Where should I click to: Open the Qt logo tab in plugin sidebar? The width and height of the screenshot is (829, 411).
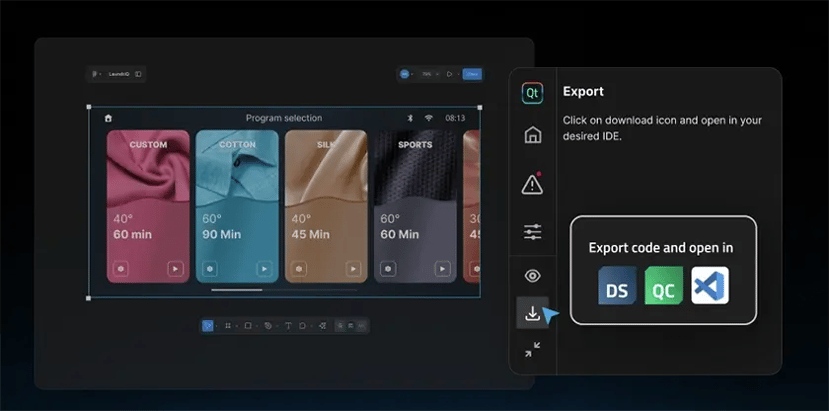tap(532, 94)
